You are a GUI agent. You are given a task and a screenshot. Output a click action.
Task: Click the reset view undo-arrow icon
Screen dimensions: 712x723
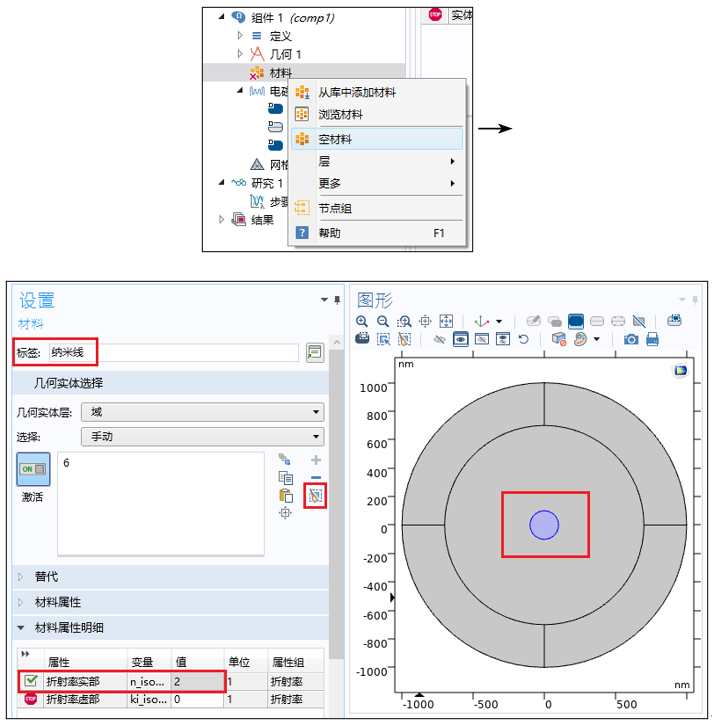pos(522,339)
